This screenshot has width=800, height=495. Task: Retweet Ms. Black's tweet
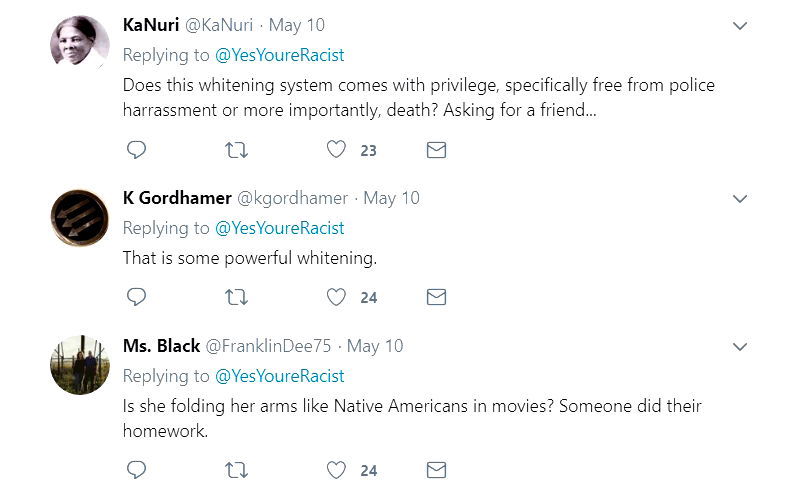tap(237, 469)
